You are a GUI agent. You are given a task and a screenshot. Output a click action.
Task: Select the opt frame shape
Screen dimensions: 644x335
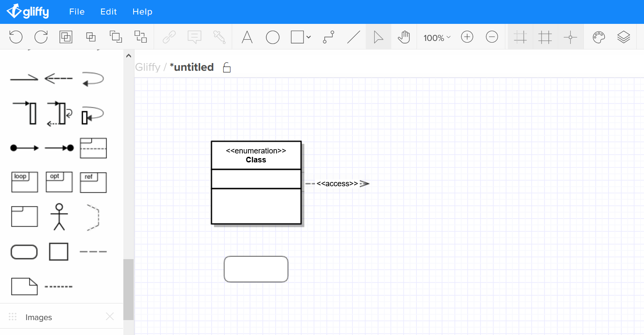pos(59,182)
